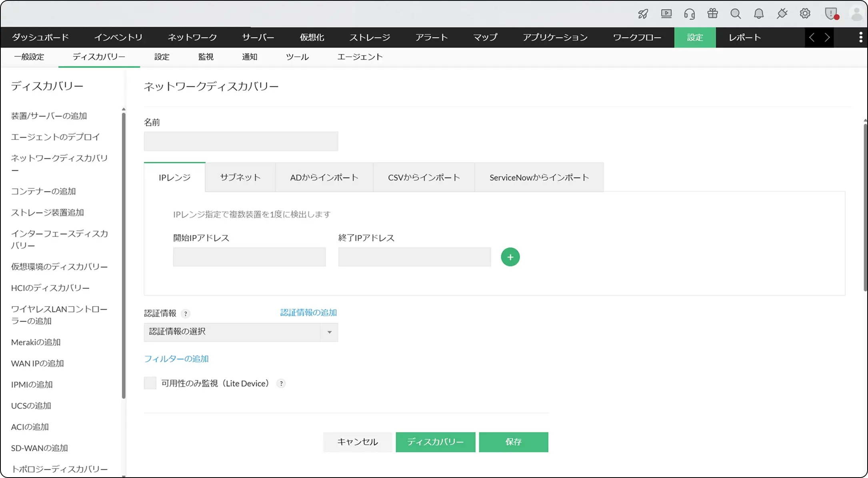Viewport: 868px width, 478px height.
Task: Open the video tutorials monitor icon
Action: (666, 14)
